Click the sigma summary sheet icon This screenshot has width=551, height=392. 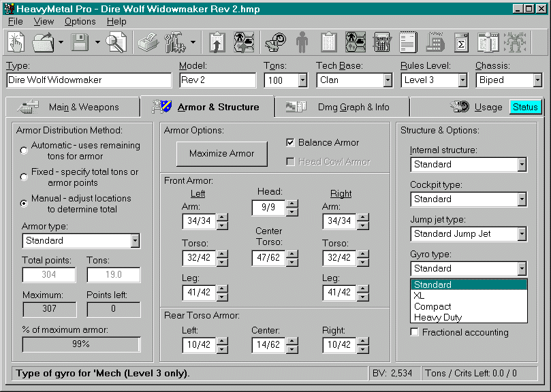461,42
